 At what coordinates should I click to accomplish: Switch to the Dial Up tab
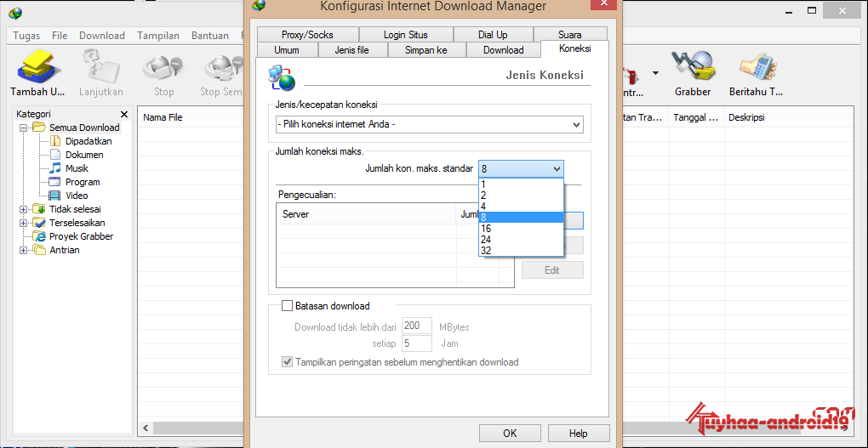(x=493, y=34)
